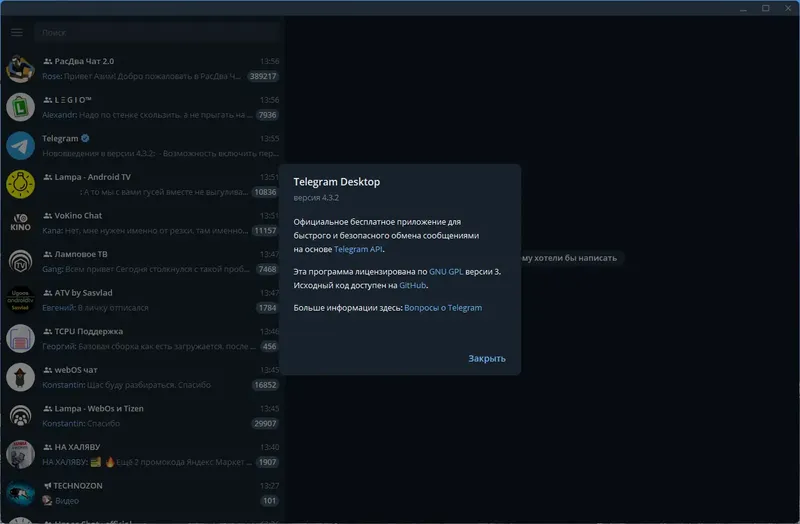Click the message preview starting with Gang:

pyautogui.click(x=146, y=269)
